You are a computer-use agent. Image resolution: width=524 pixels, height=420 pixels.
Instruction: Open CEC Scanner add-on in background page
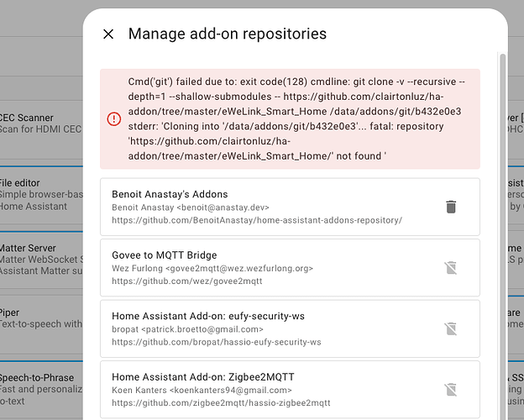[x=41, y=129]
